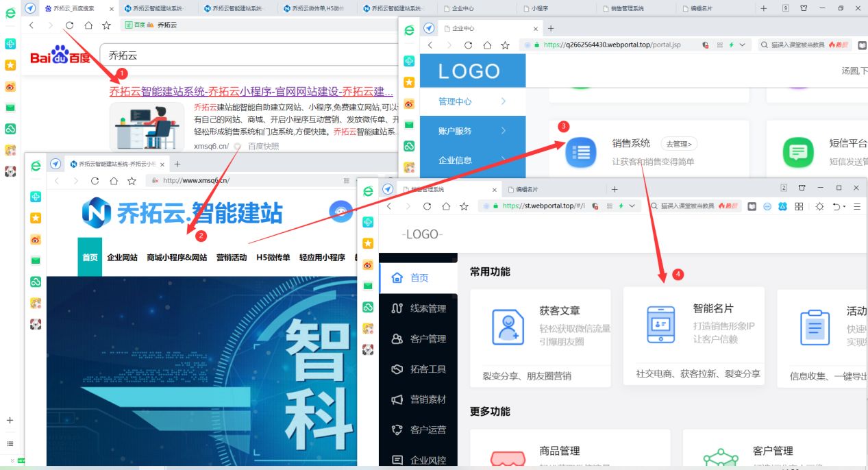868x470 pixels.
Task: Click the refresh icon in the 销售管理系统 window
Action: click(x=427, y=206)
